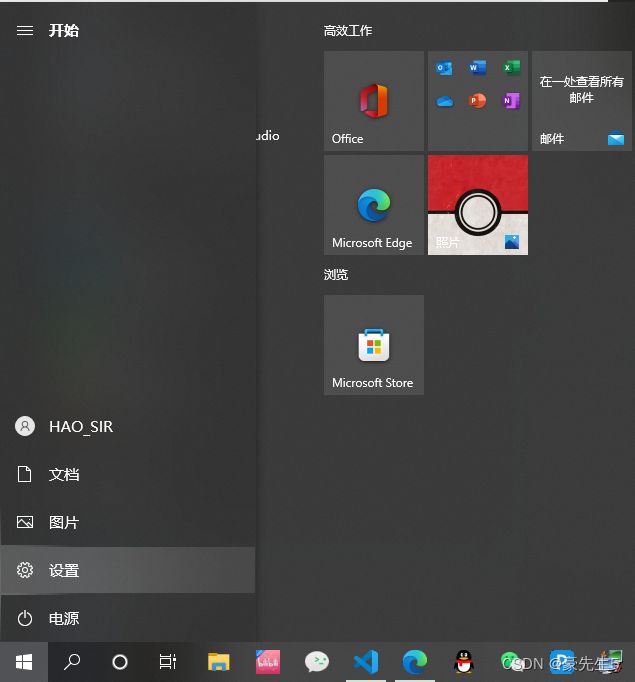Open the blue P app on taskbar
Viewport: 635px width, 682px height.
561,662
